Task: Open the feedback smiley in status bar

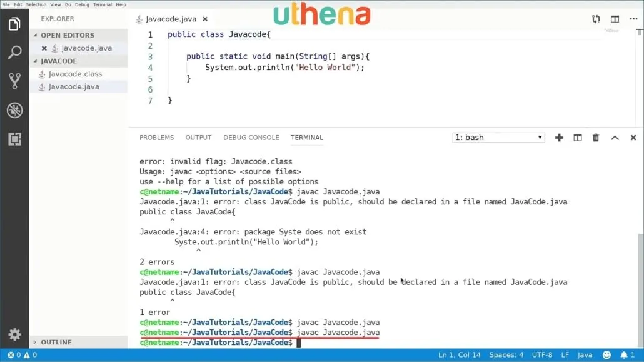Action: click(x=606, y=355)
